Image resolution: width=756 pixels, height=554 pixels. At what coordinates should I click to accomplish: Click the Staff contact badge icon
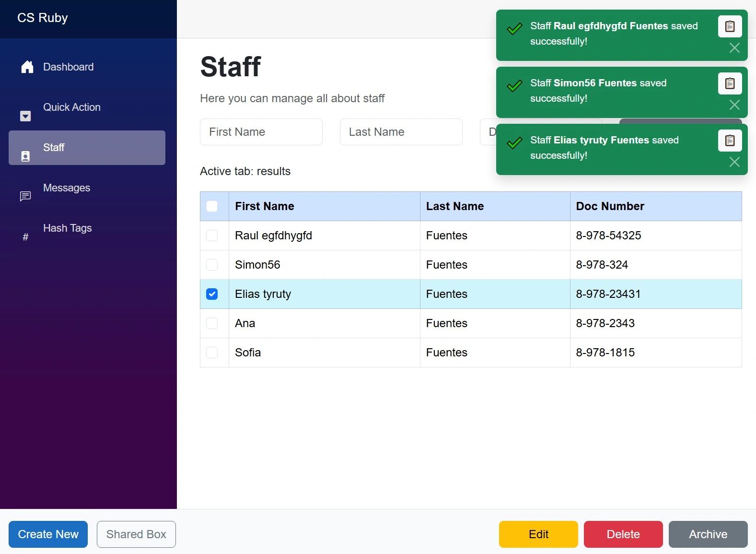(x=25, y=156)
